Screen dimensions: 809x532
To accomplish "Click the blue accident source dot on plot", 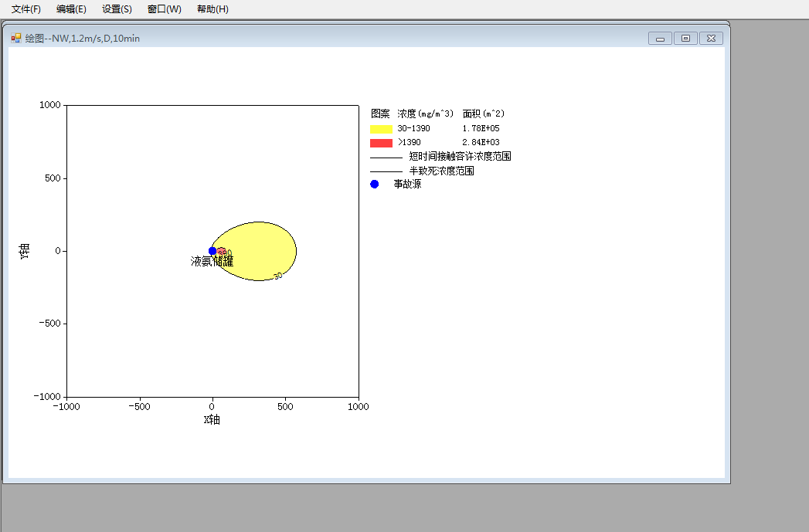I will [212, 251].
